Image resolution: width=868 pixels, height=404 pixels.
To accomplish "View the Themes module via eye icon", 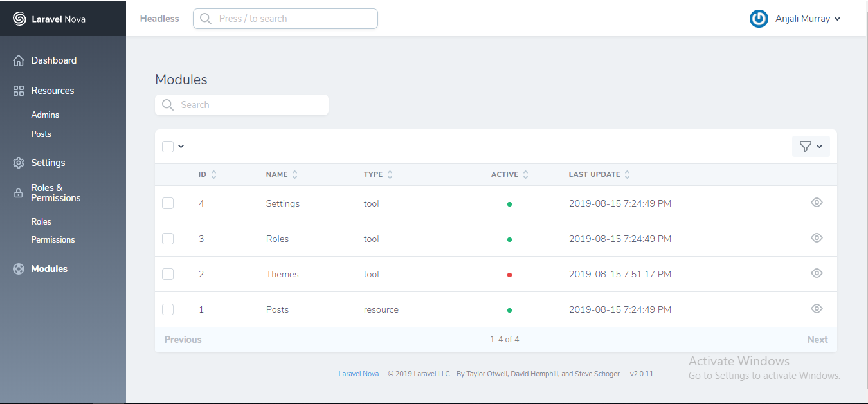I will coord(817,273).
